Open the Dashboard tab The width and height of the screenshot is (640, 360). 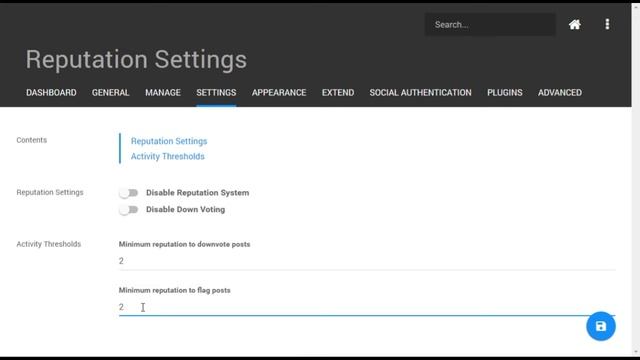click(51, 93)
